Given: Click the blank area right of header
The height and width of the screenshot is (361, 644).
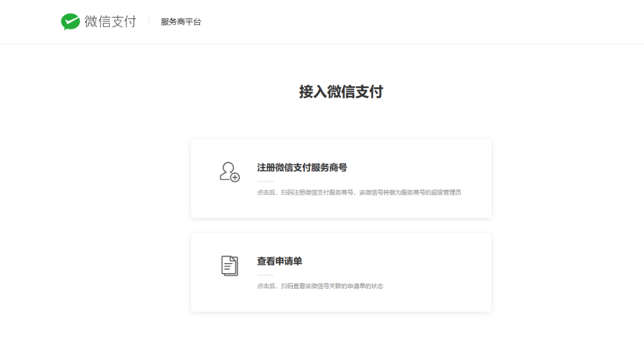Looking at the screenshot, I should (x=445, y=22).
